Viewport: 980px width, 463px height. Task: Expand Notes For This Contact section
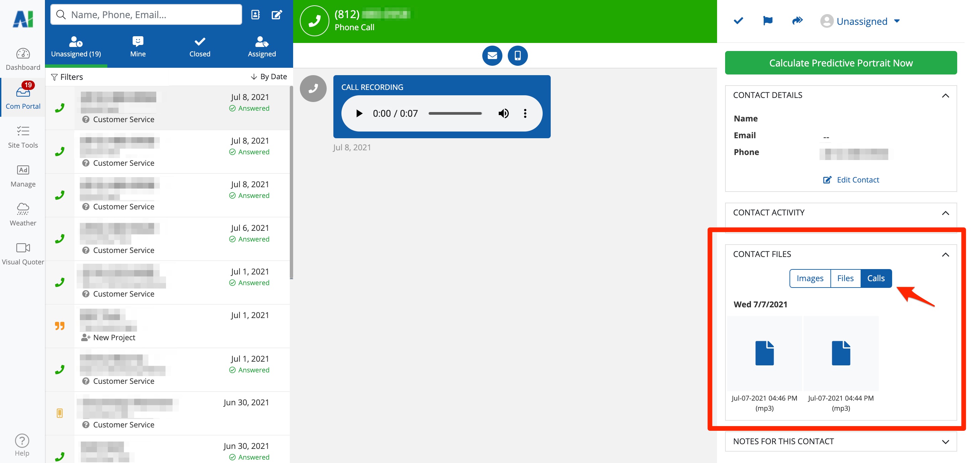pos(945,441)
